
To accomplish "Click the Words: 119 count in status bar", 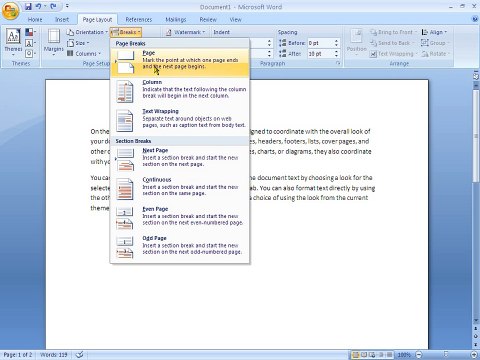I will (x=53, y=355).
